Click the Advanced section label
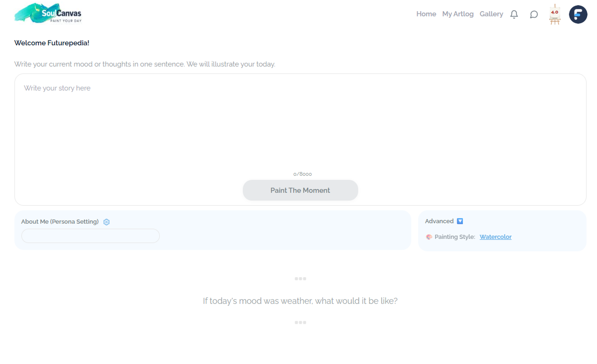Viewport: 597px width, 364px height. click(439, 221)
